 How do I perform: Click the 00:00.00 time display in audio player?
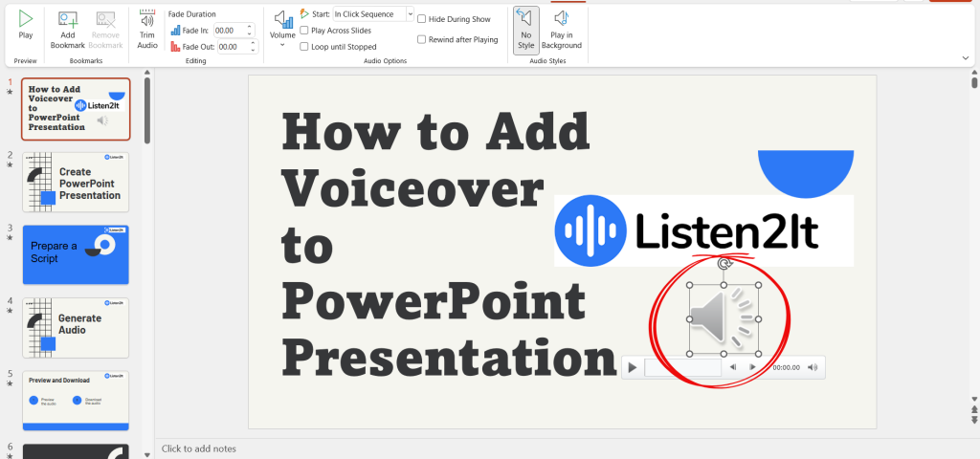(787, 368)
